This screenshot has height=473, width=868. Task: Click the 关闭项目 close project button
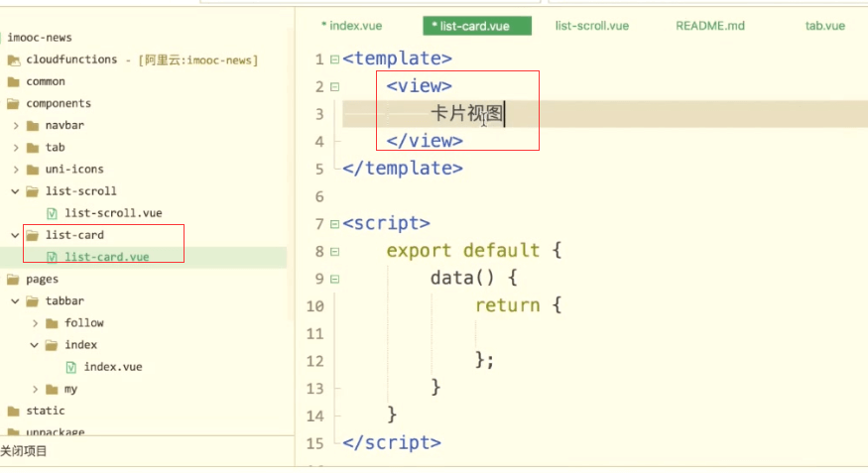pyautogui.click(x=23, y=451)
